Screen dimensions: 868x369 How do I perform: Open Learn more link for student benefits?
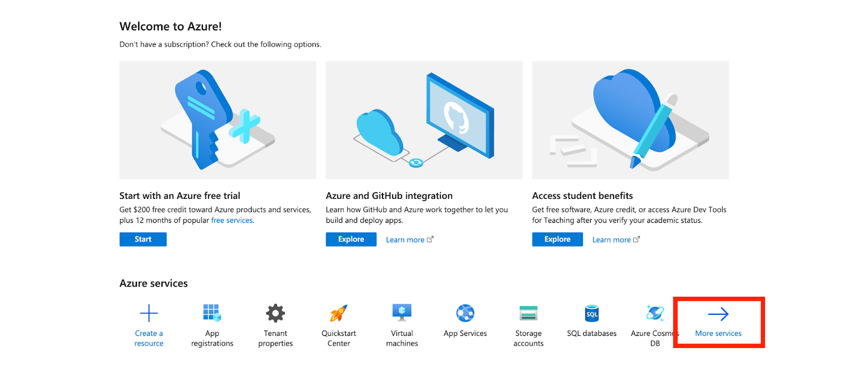click(x=616, y=239)
